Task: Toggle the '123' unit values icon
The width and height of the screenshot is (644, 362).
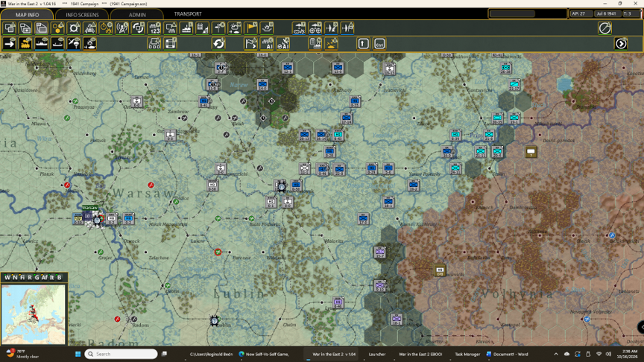Action: point(154,28)
